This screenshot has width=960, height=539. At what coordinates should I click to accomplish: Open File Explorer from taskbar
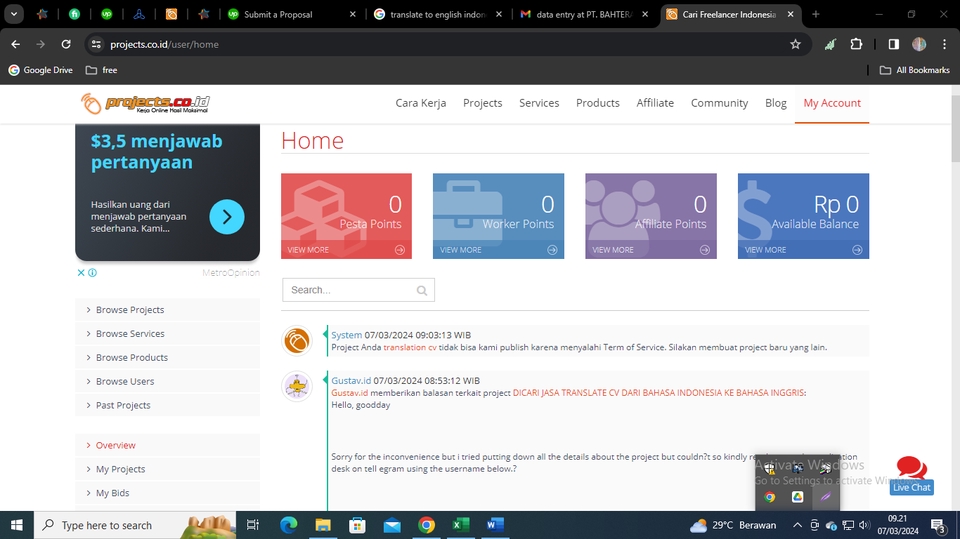coord(323,525)
